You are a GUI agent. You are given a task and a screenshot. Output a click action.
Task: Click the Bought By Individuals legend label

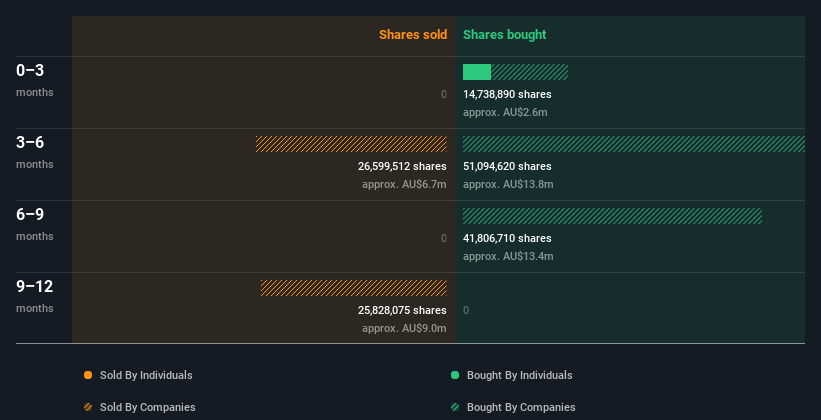pyautogui.click(x=519, y=375)
